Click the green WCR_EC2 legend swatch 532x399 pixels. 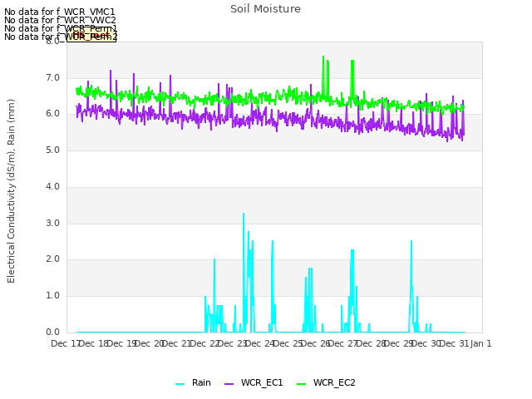click(x=301, y=384)
